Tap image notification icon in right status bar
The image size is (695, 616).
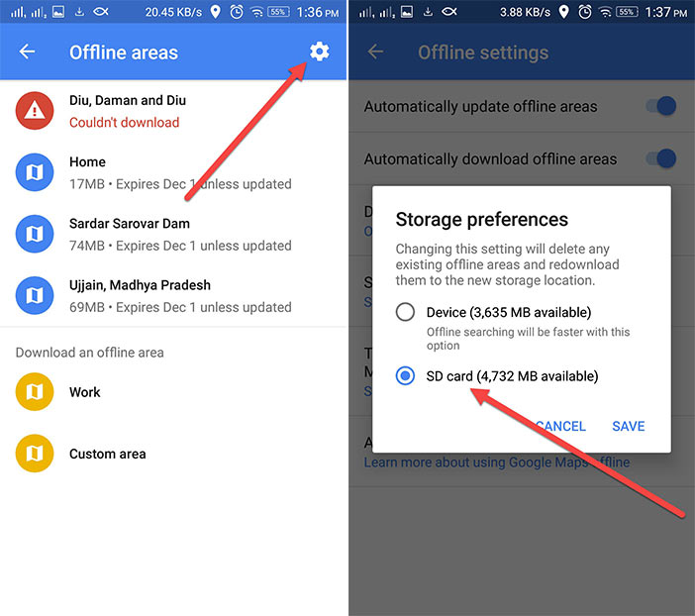(407, 12)
